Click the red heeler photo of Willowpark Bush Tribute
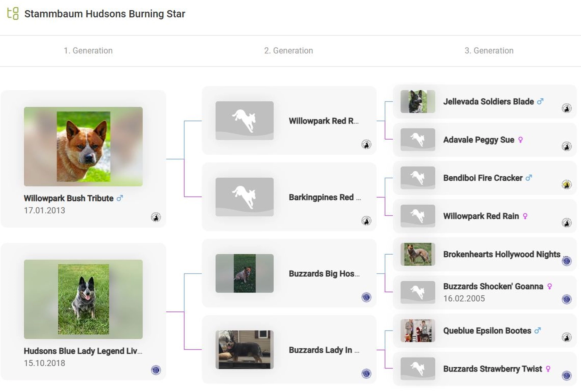The width and height of the screenshot is (581, 392). tap(83, 146)
